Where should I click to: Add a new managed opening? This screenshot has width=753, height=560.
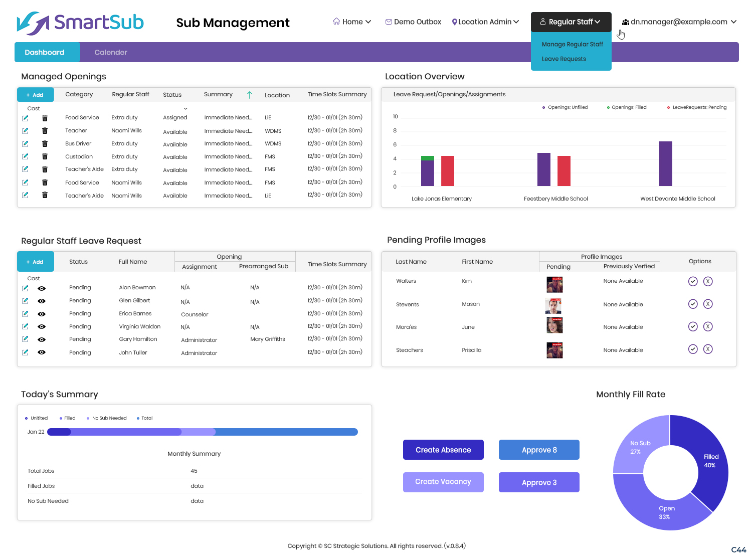[x=36, y=95]
